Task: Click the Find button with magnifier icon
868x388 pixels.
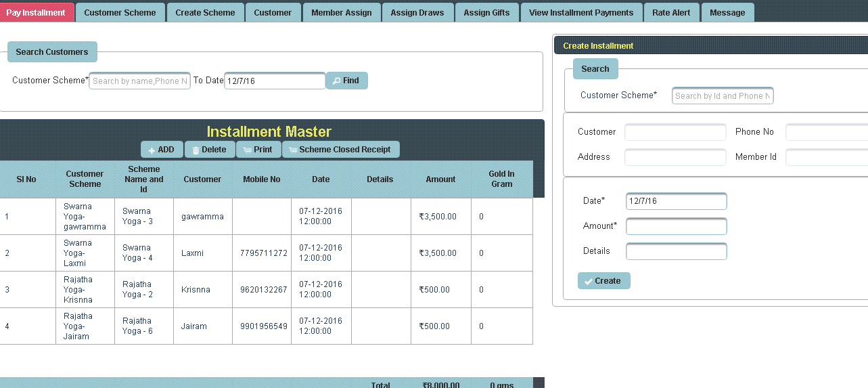Action: coord(346,81)
